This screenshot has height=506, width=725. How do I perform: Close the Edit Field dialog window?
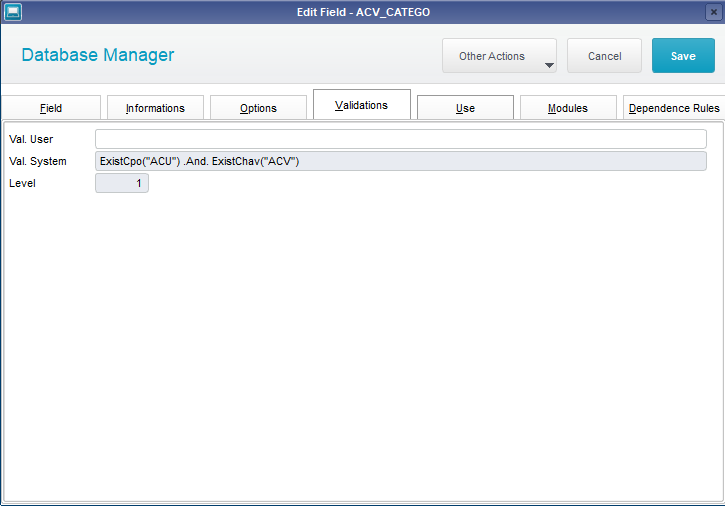714,12
